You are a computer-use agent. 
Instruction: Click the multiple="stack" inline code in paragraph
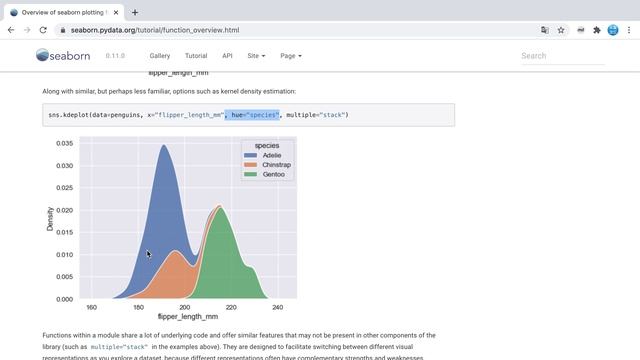point(119,347)
